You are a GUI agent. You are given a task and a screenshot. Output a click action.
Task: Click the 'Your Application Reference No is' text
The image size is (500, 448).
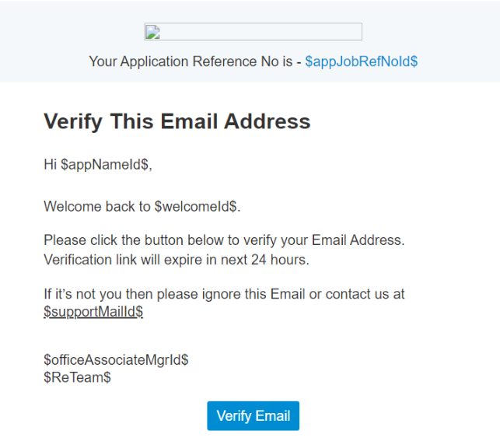tap(191, 61)
